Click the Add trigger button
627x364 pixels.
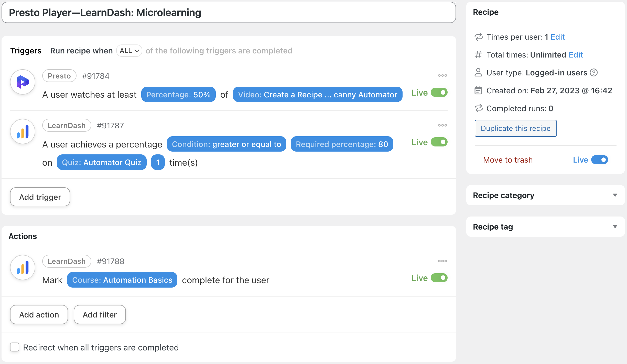point(40,197)
